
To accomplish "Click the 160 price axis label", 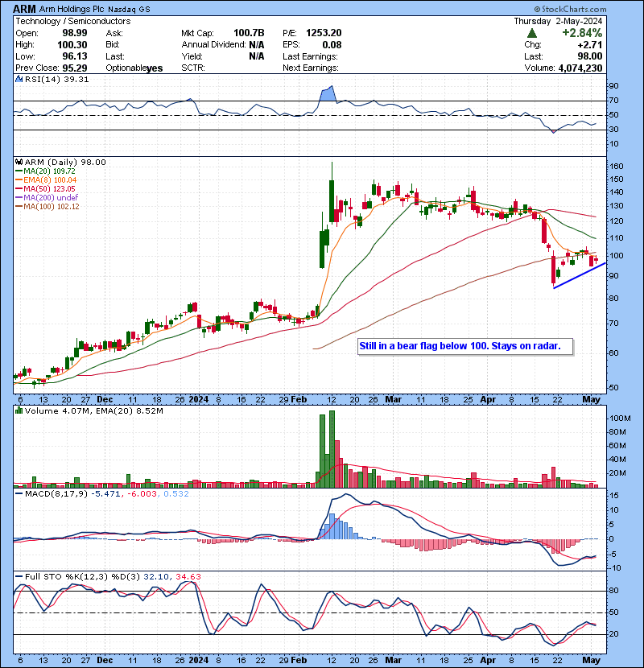I will (617, 166).
